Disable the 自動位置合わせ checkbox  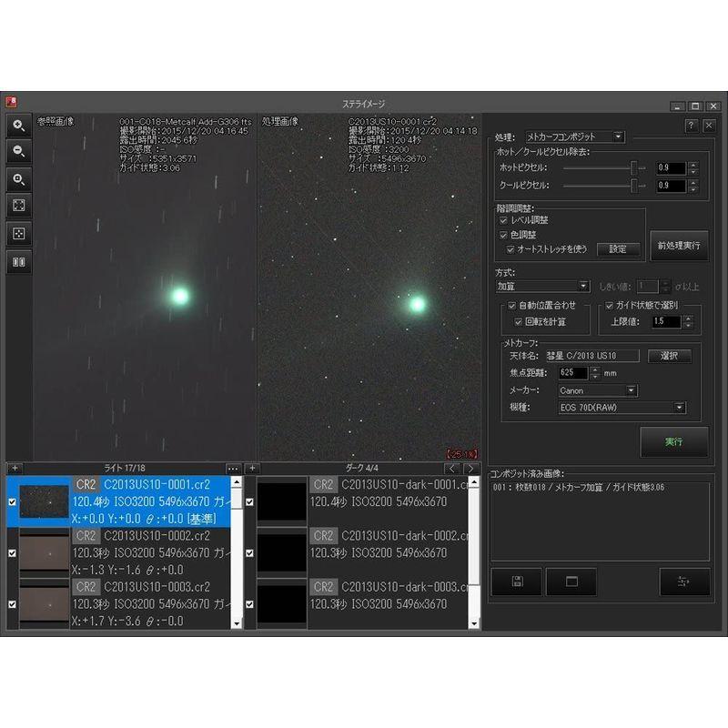pyautogui.click(x=511, y=306)
